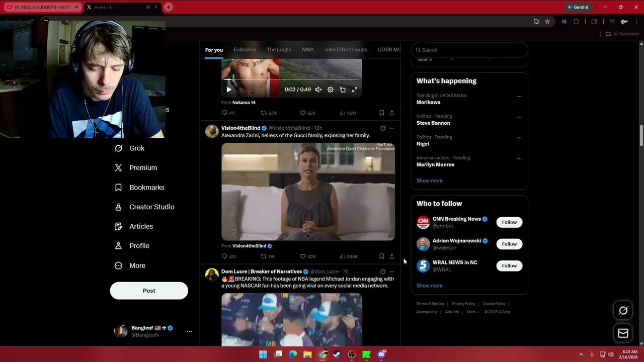644x362 pixels.
Task: Open the floating Grok button
Action: coord(623,311)
